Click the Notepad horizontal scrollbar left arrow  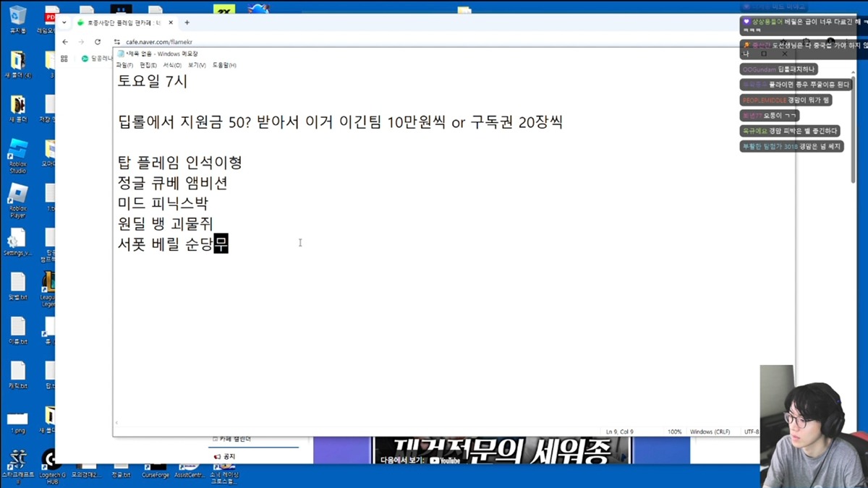(x=117, y=423)
